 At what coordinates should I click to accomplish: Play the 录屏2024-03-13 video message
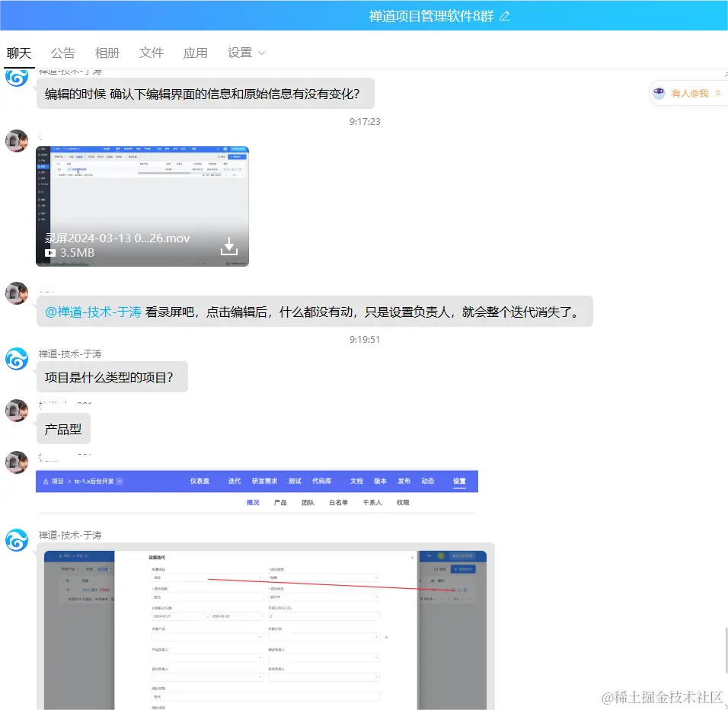point(50,253)
